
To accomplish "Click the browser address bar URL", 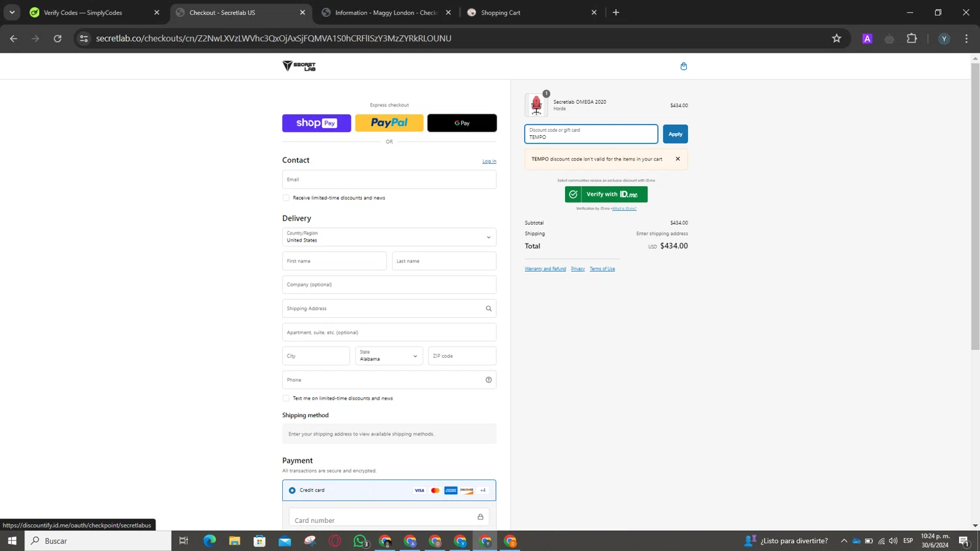I will tap(274, 39).
